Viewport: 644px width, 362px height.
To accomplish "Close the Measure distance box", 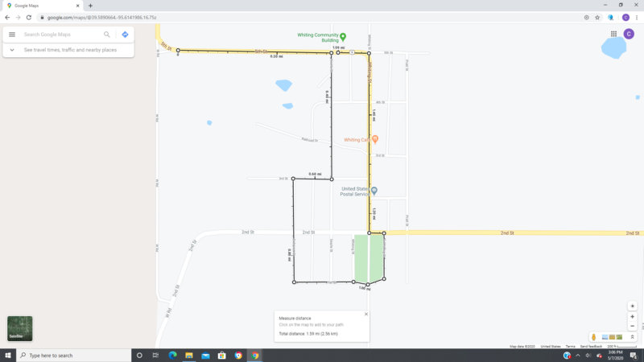I will pyautogui.click(x=366, y=315).
